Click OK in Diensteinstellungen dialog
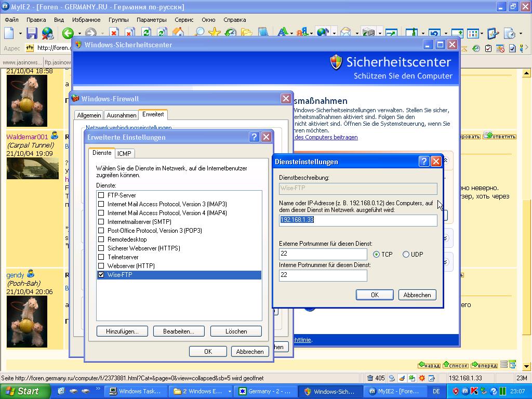The image size is (532, 399). coord(375,295)
